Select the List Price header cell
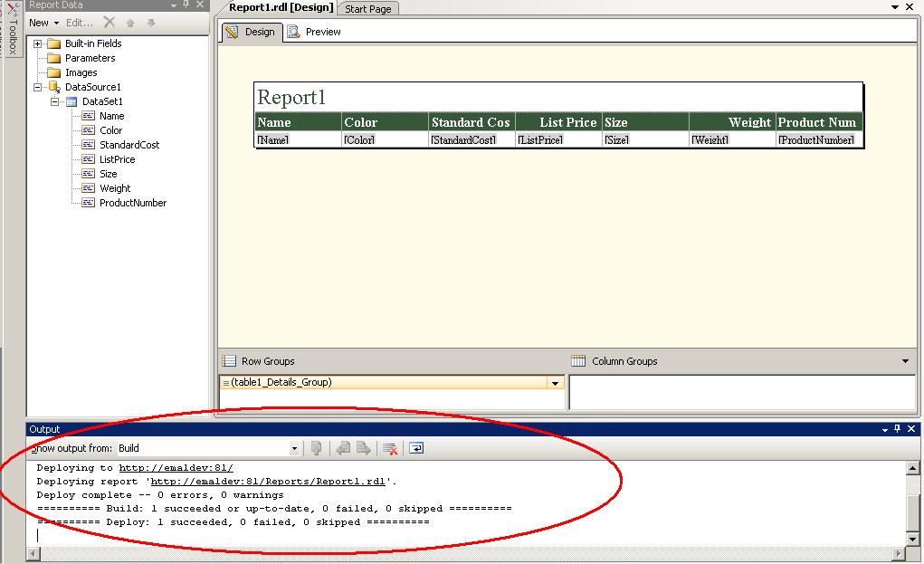Screen dimensions: 924x564 coord(558,122)
